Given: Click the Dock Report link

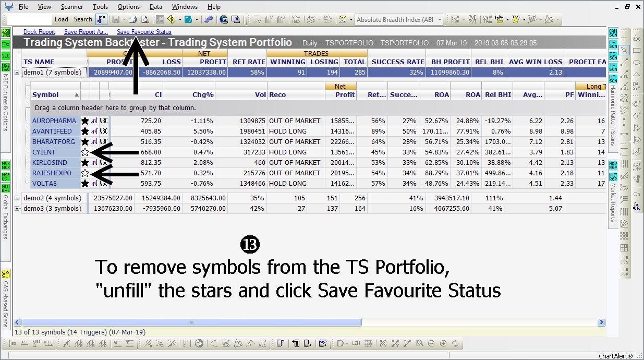Looking at the screenshot, I should [x=39, y=32].
